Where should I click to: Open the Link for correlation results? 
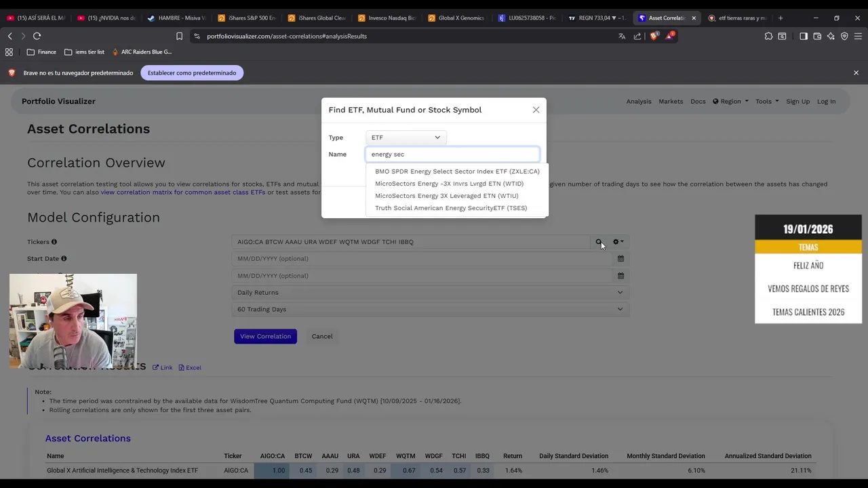pyautogui.click(x=163, y=367)
